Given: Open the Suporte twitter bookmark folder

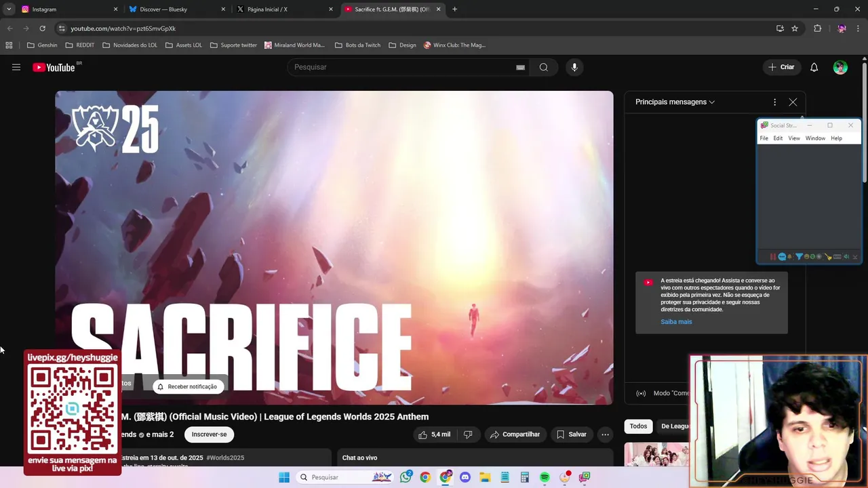Looking at the screenshot, I should click(x=233, y=45).
